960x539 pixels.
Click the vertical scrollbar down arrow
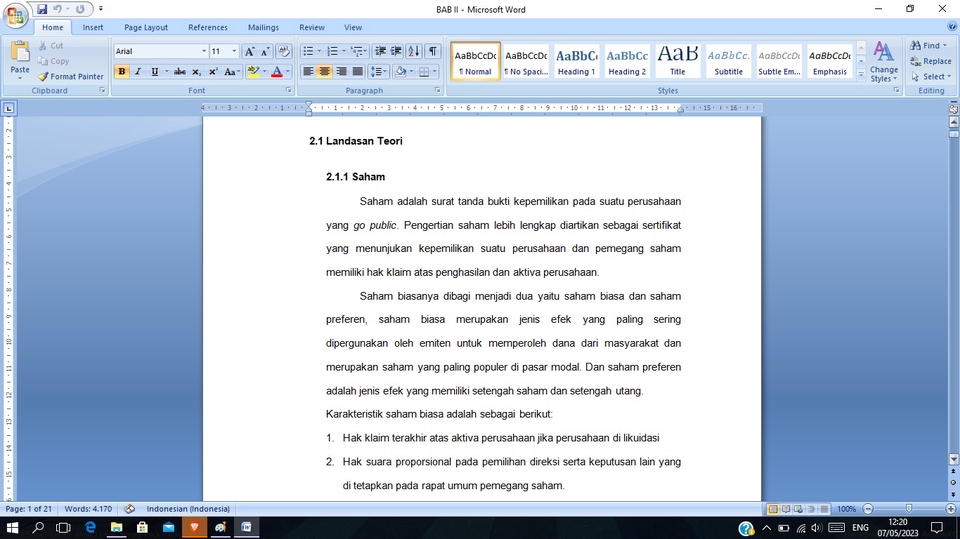(953, 459)
